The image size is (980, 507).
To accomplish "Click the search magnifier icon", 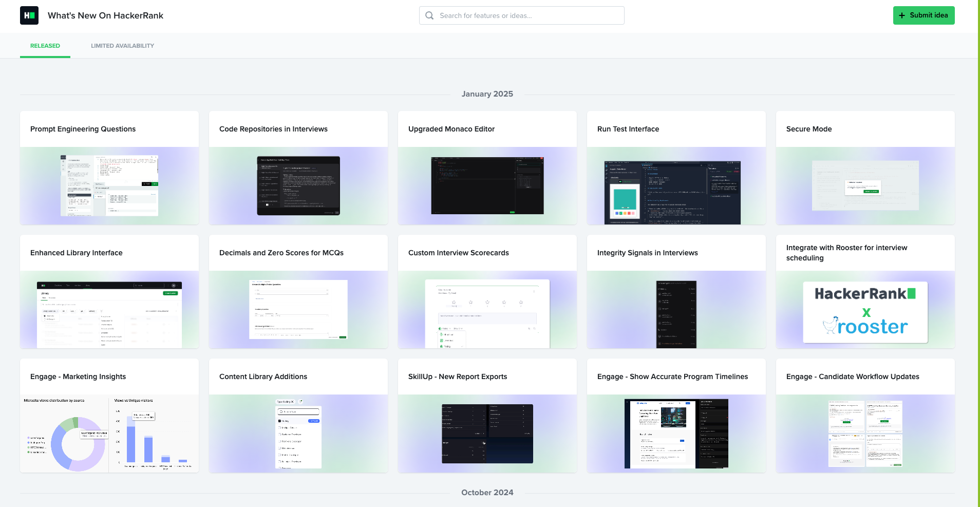I will tap(429, 15).
